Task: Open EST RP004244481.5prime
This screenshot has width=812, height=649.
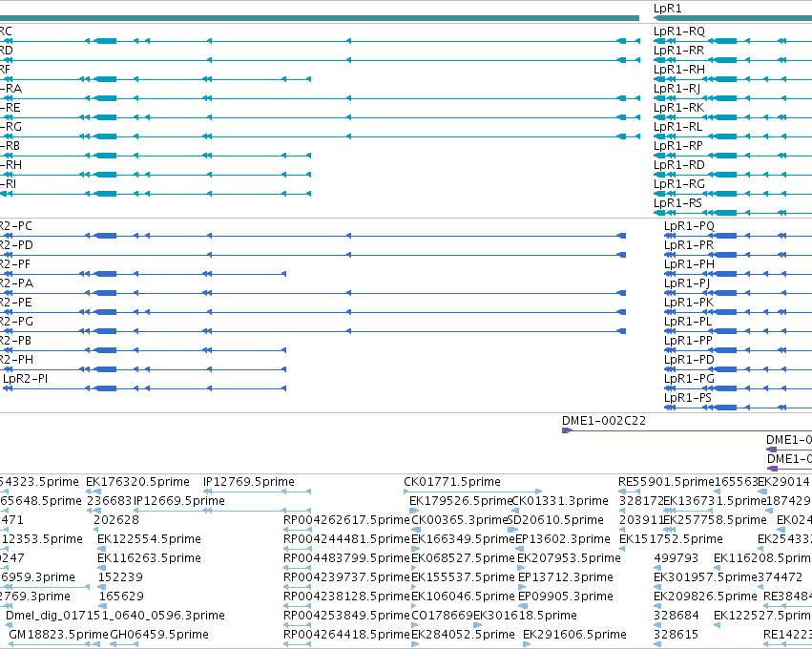Action: click(346, 539)
